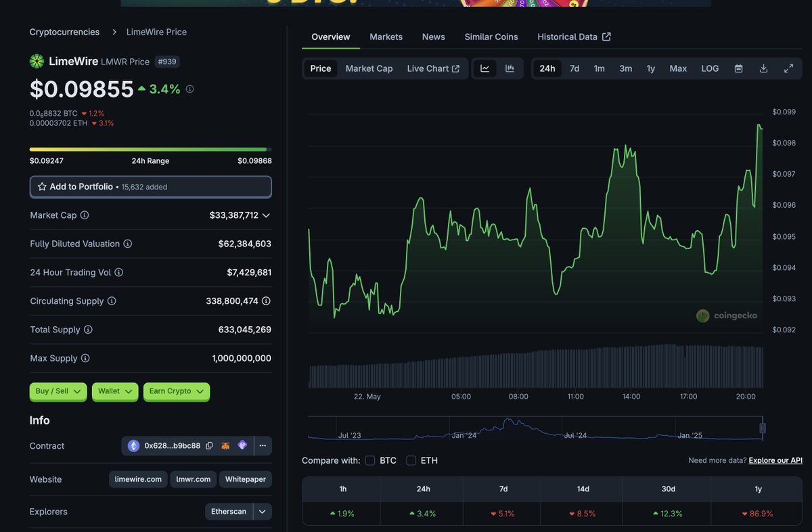Copy the contract address with the copy icon

[209, 446]
